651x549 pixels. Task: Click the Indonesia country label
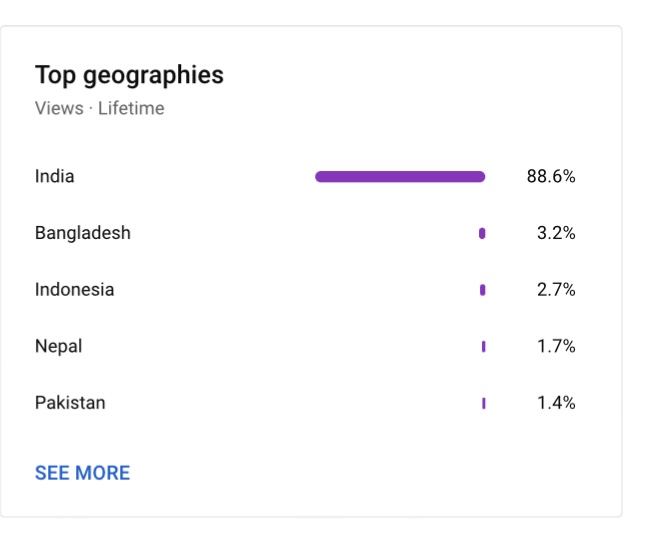click(74, 289)
